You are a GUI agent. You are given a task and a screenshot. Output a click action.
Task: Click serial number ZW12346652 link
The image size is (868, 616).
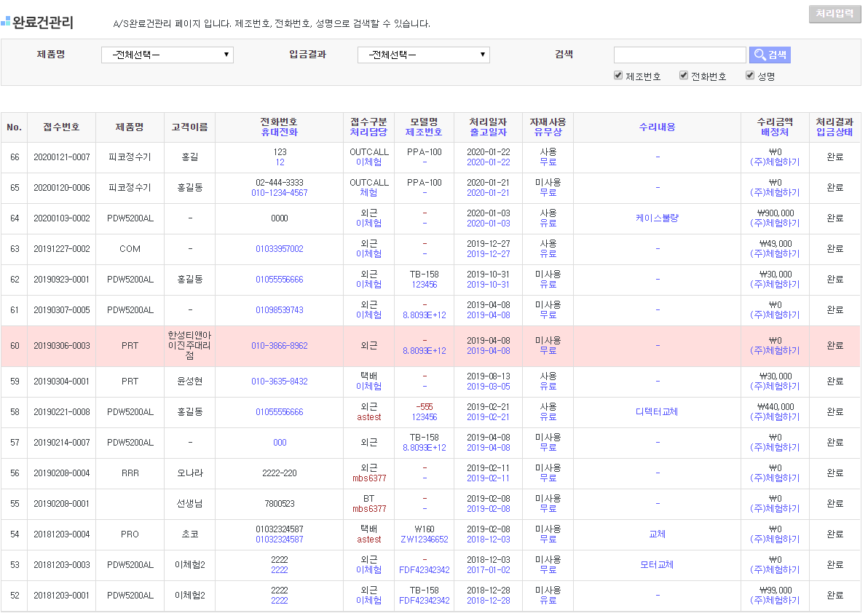pyautogui.click(x=424, y=540)
